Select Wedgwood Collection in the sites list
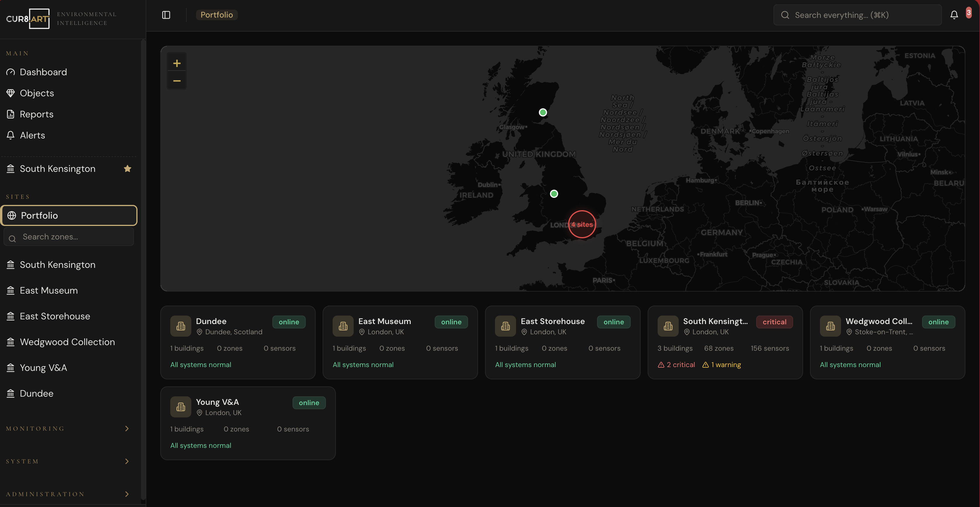This screenshot has height=507, width=980. pos(67,342)
